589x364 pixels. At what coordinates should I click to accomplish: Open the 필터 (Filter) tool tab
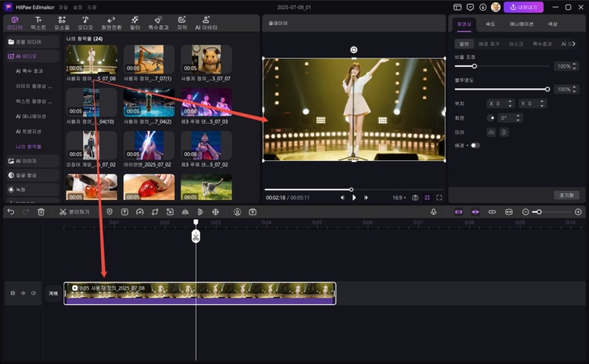tap(135, 23)
